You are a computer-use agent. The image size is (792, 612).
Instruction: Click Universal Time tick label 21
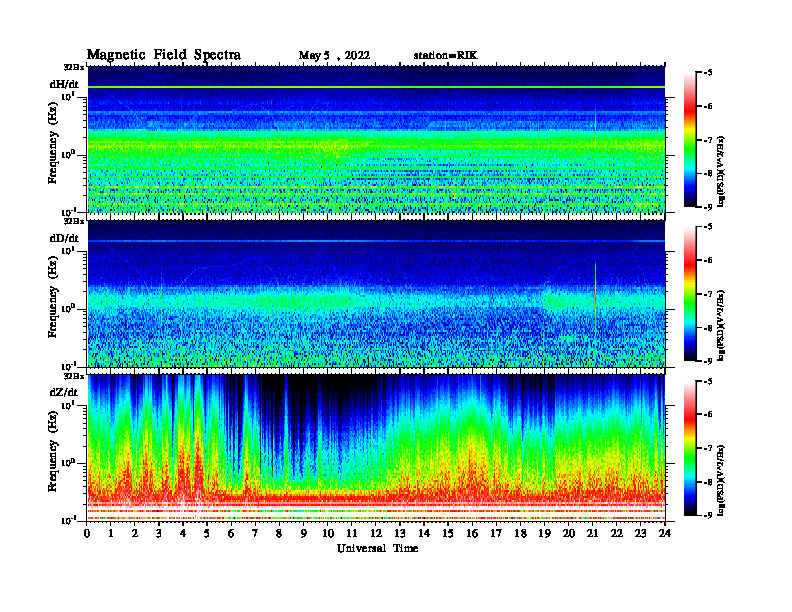pyautogui.click(x=592, y=533)
